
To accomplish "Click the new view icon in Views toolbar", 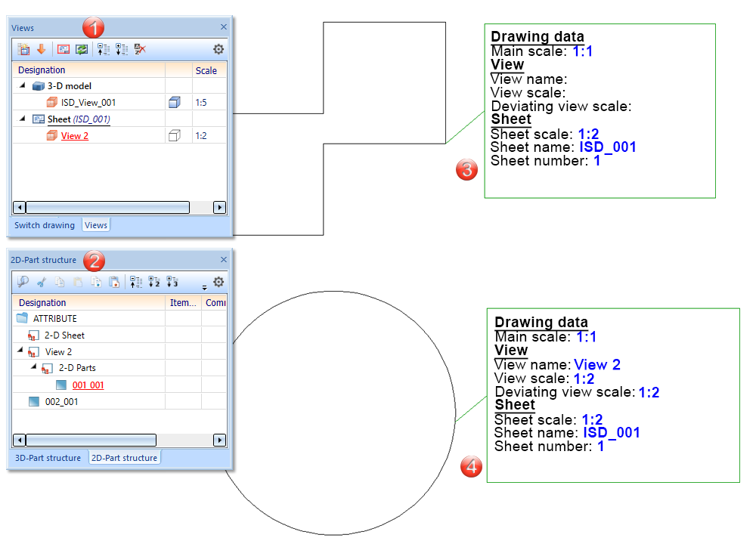I will 23,49.
